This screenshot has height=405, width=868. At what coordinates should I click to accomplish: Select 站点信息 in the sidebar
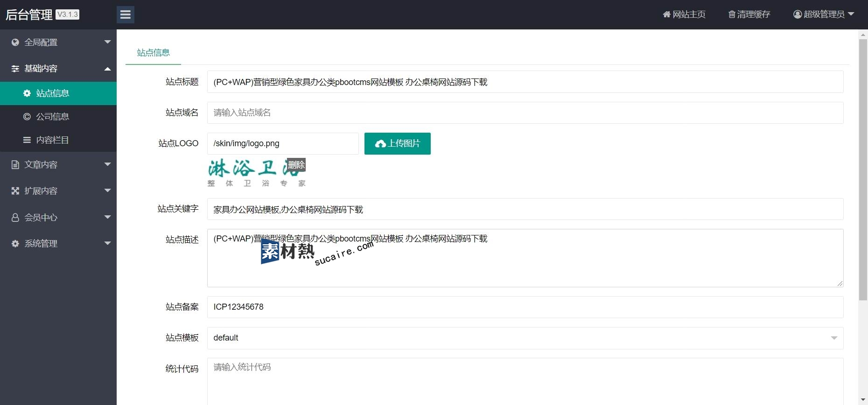[58, 93]
